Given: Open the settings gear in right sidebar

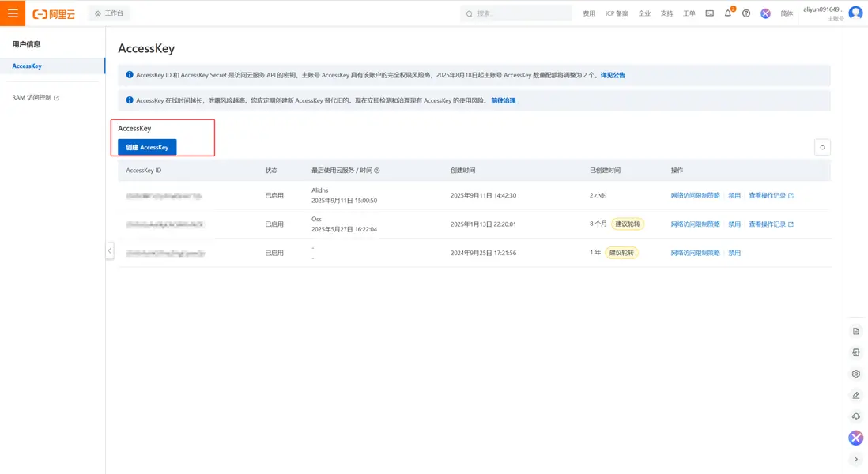Looking at the screenshot, I should [855, 374].
